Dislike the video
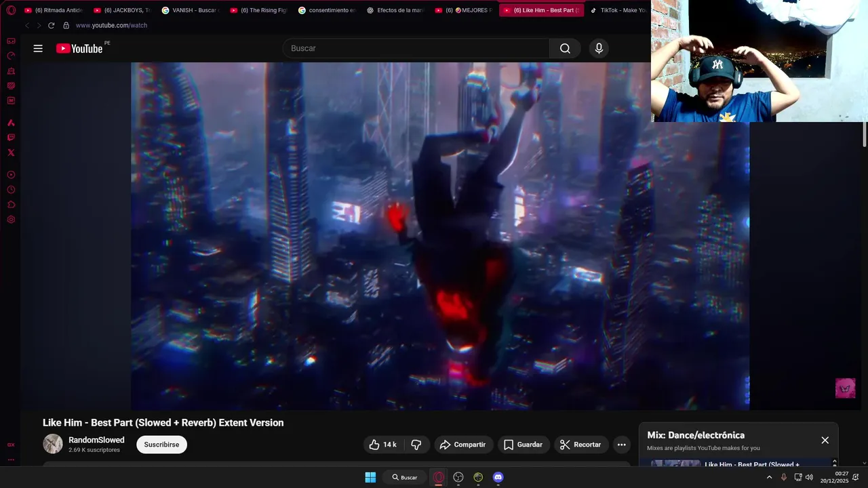868x488 pixels. 416,445
